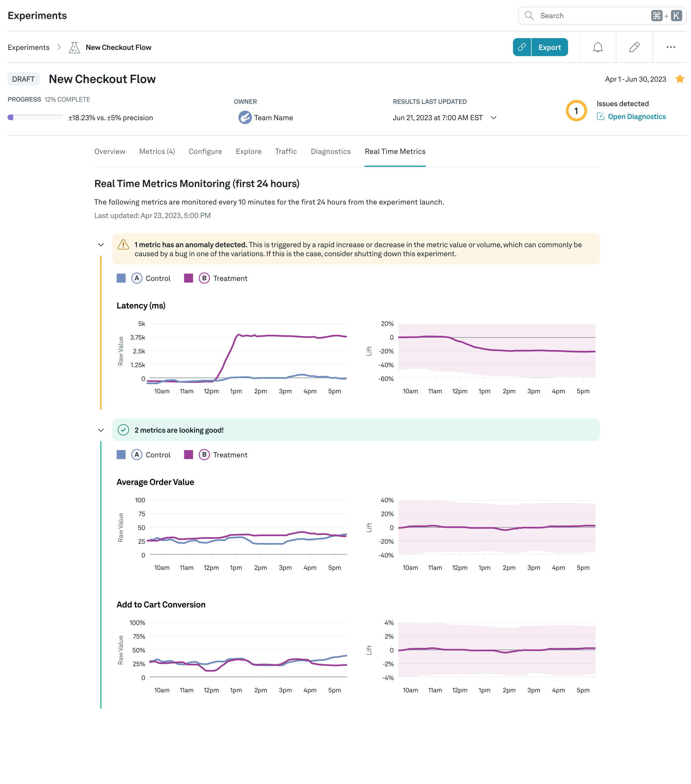Click the breadcrumb chevron separator
Screen dimensions: 691x784
[59, 47]
